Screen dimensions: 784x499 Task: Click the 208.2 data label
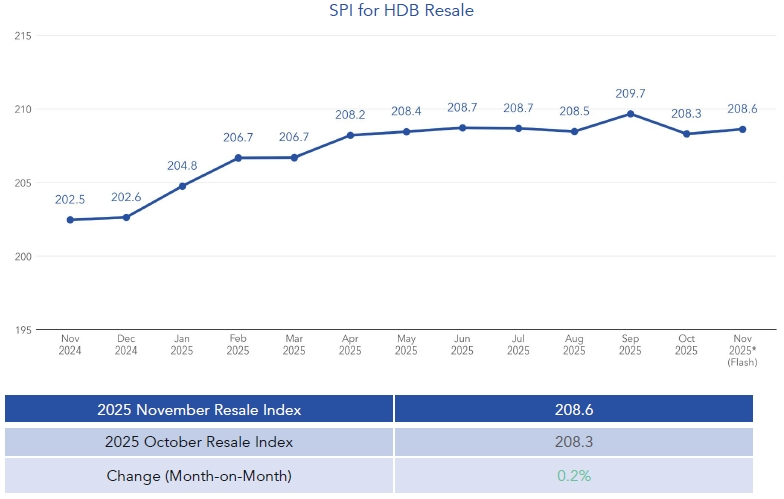point(350,115)
